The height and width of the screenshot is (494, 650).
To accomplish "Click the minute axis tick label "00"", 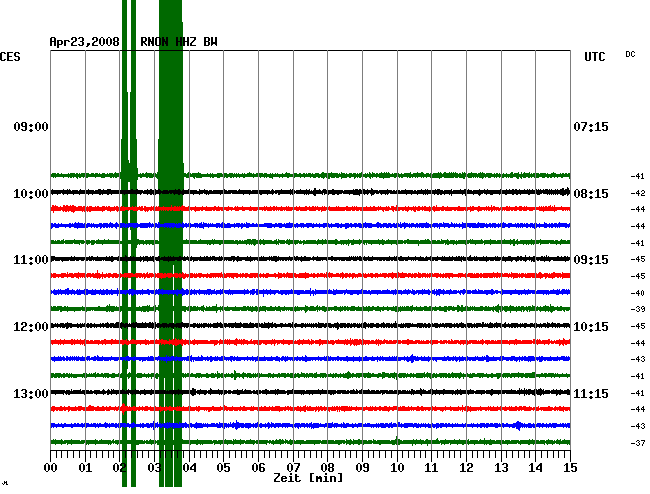I will (x=51, y=468).
